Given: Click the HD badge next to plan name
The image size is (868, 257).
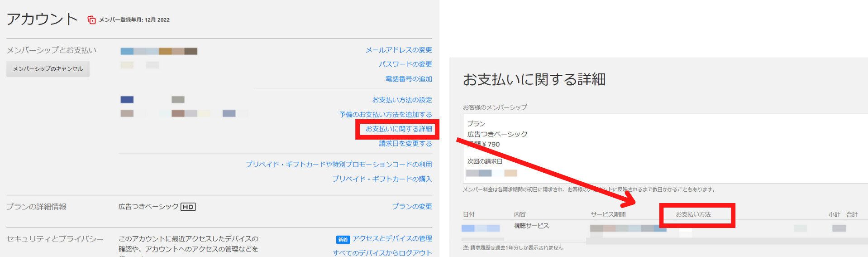Looking at the screenshot, I should [x=188, y=207].
